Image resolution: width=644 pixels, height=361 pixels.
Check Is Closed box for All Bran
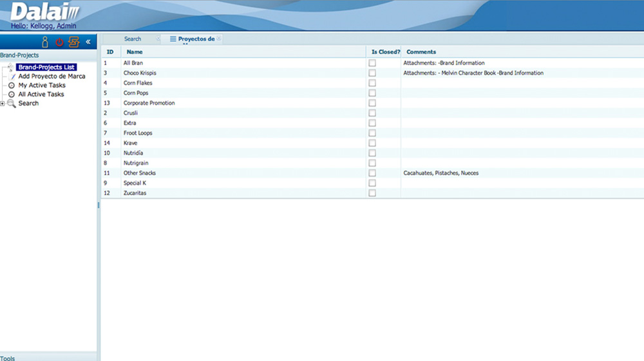click(372, 63)
